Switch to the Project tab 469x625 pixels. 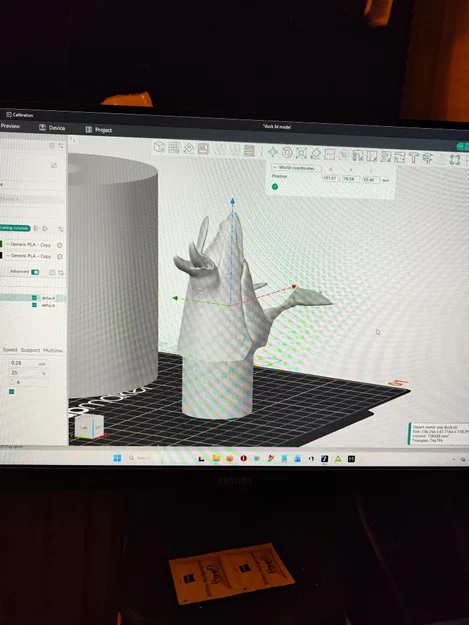click(99, 130)
